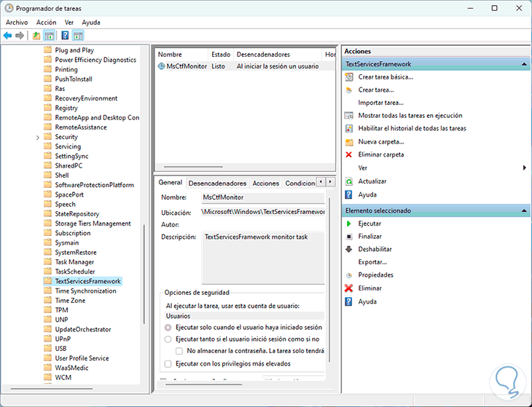Click the Descripción text box

pyautogui.click(x=263, y=258)
